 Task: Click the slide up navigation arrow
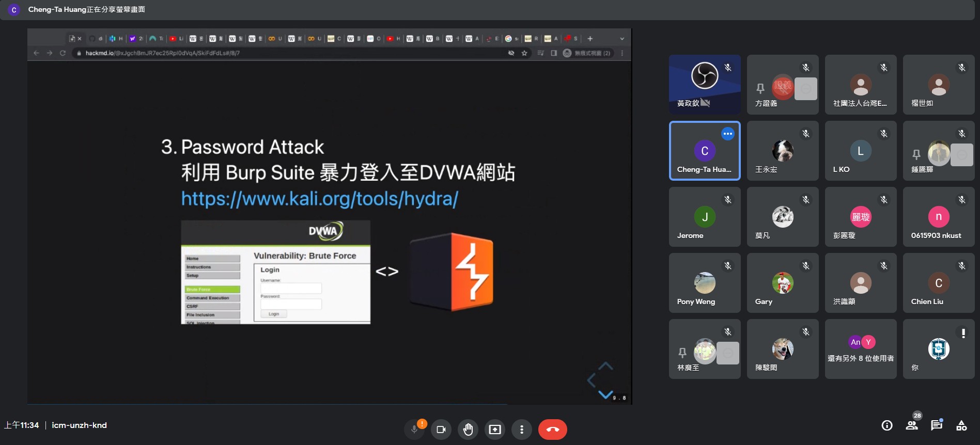(605, 367)
